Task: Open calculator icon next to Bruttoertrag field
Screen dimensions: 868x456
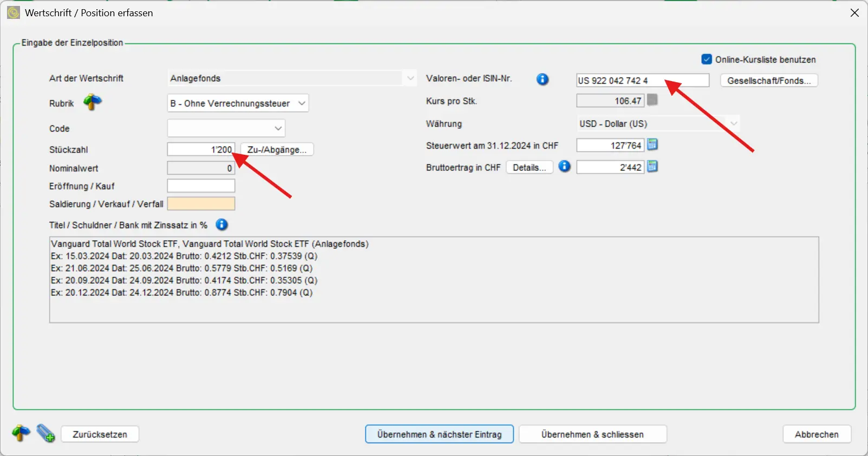Action: [x=652, y=167]
